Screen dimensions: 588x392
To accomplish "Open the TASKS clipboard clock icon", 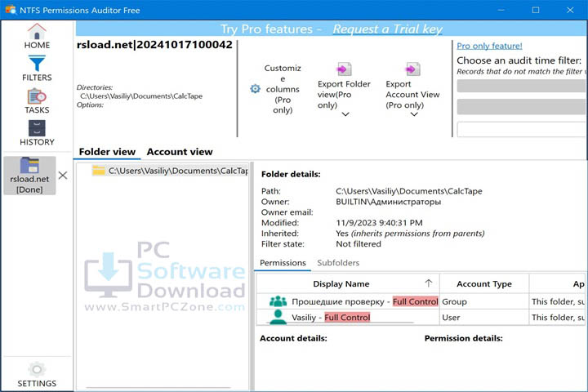I will (37, 96).
